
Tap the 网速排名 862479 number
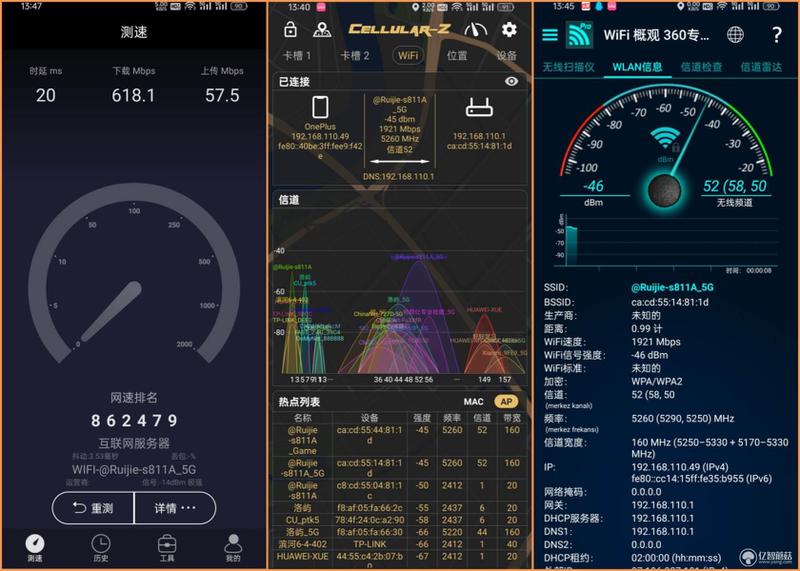[134, 420]
